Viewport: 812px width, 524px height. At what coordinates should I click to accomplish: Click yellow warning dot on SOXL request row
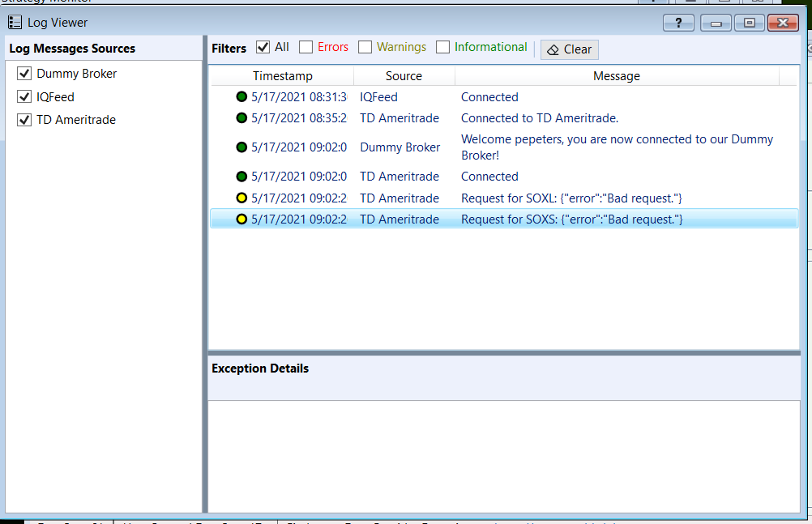[x=241, y=198]
